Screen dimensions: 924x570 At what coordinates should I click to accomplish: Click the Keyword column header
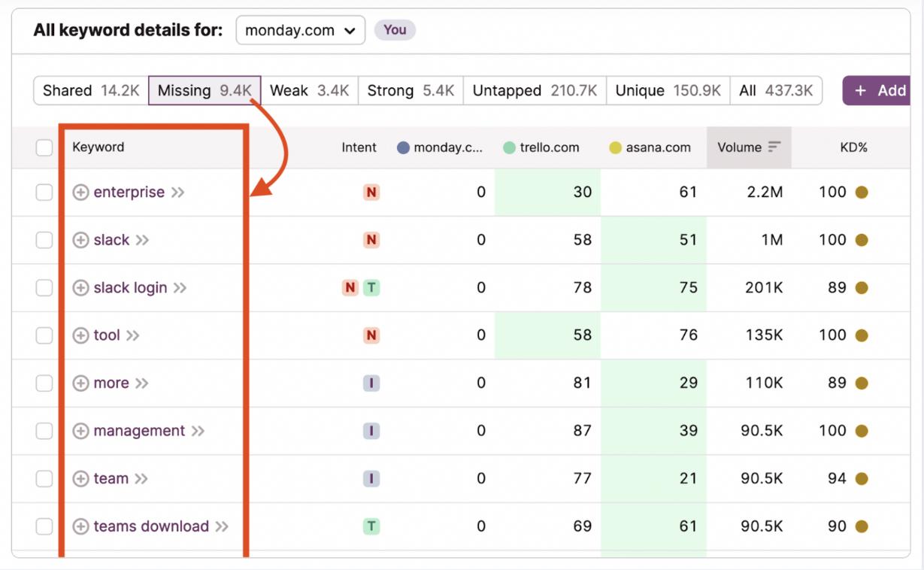98,147
